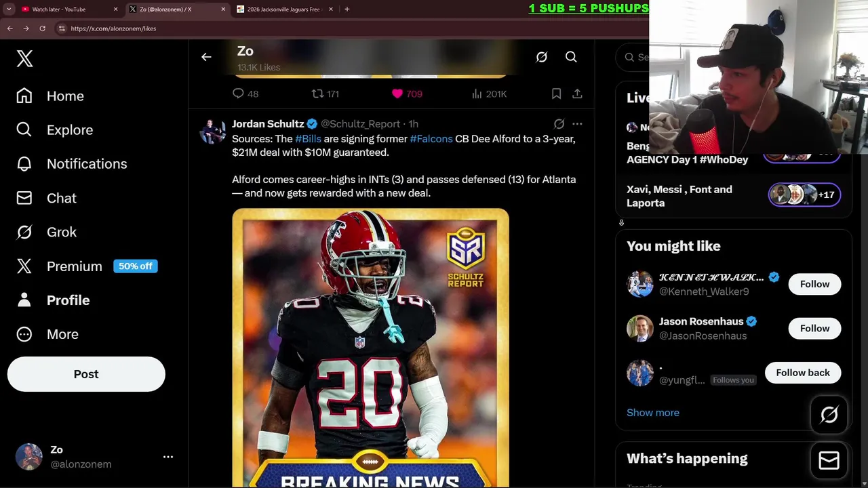This screenshot has width=868, height=488.
Task: Open the Dee Alford breaking news image
Action: tap(370, 348)
